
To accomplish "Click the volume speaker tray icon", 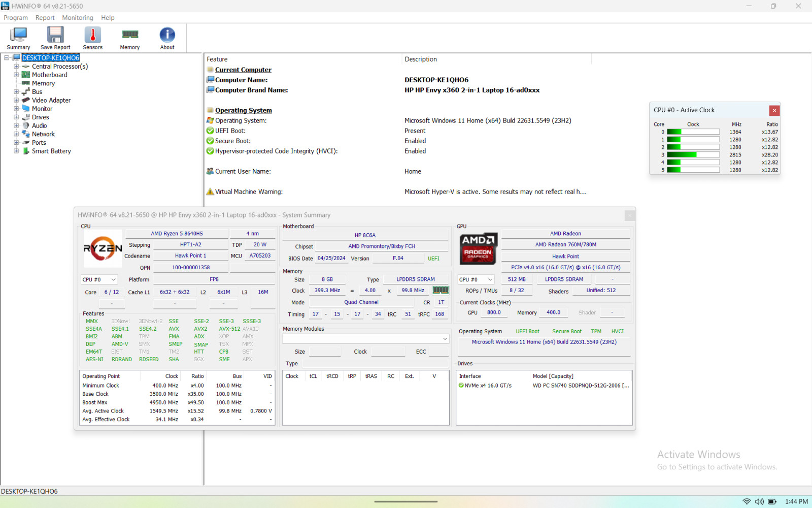I will tap(759, 501).
